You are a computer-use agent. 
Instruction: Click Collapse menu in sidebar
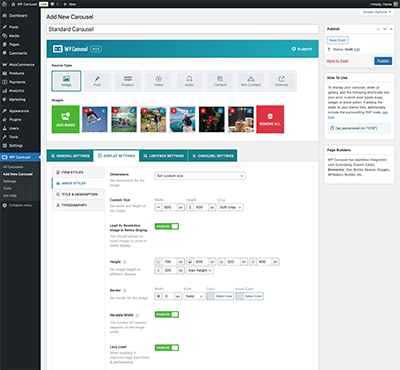tap(17, 205)
